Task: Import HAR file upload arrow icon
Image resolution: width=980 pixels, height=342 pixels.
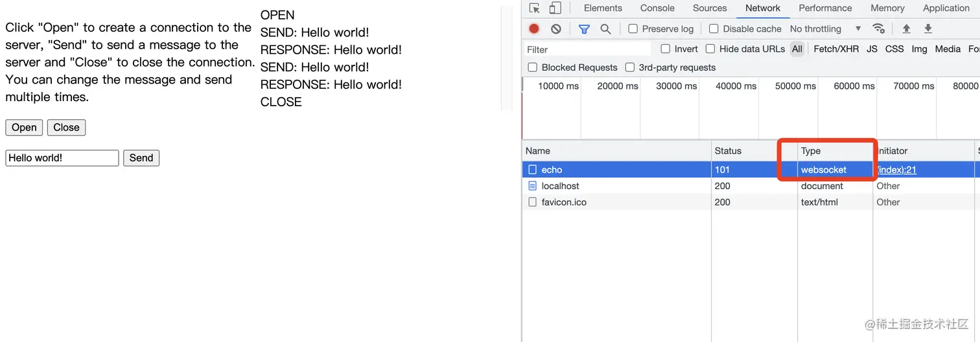Action: (x=906, y=28)
